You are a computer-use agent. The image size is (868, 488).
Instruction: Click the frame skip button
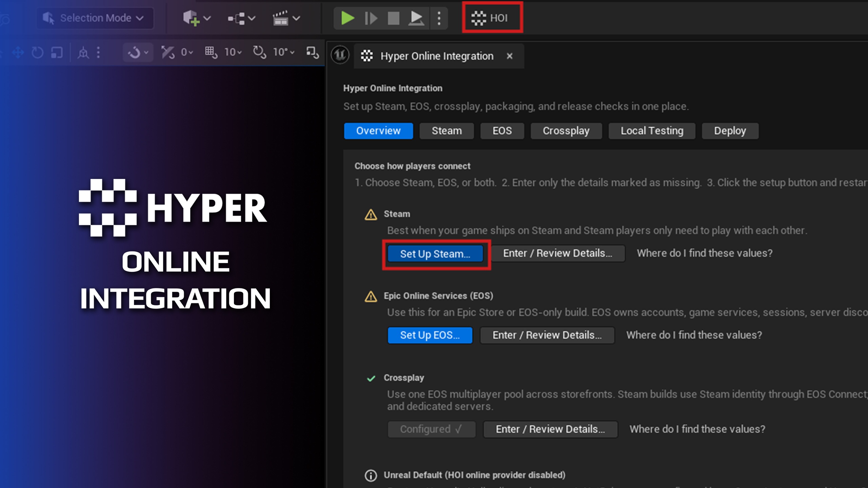[x=371, y=18]
